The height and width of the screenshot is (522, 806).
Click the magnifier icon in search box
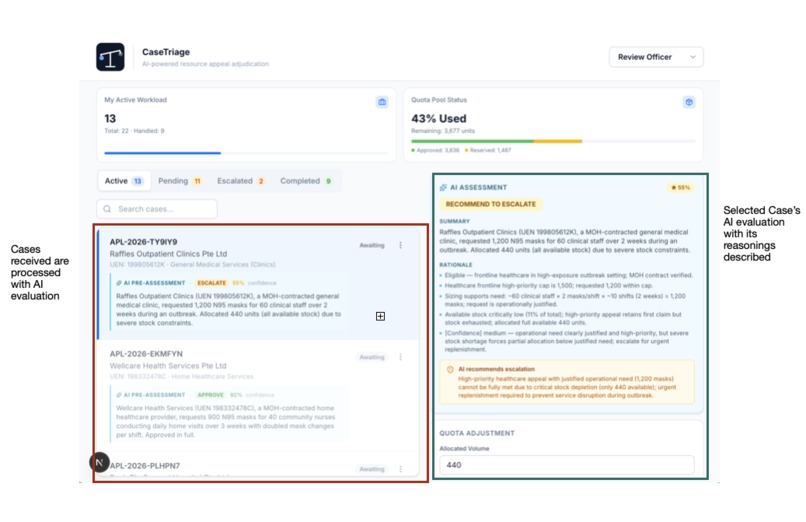click(x=107, y=209)
